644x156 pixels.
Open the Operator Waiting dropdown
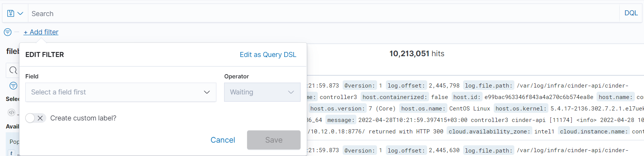[x=262, y=92]
